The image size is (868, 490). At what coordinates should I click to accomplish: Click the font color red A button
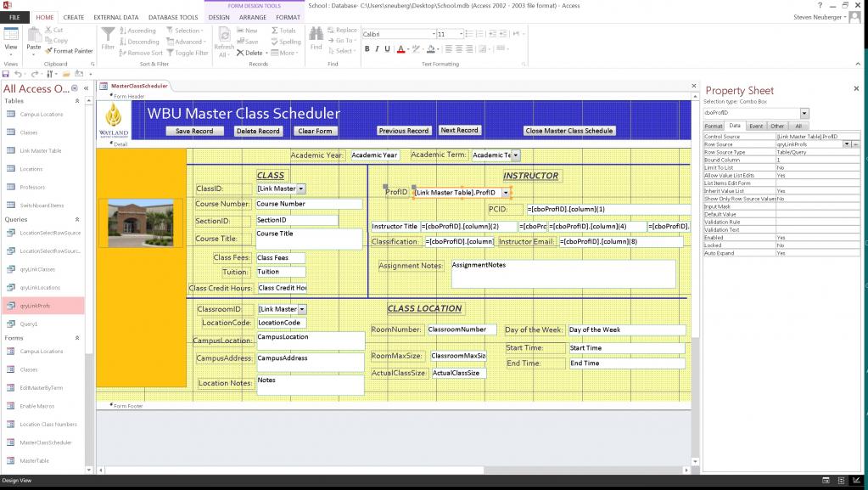coord(400,48)
